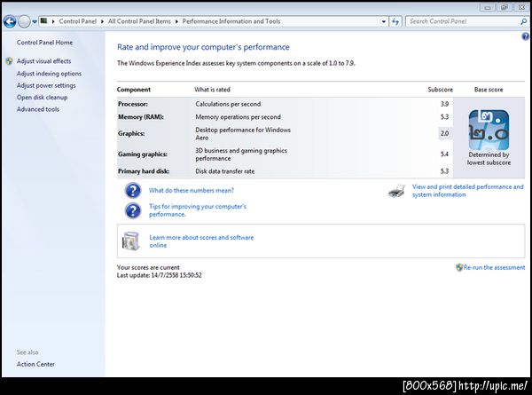Restore down the window

click(505, 7)
